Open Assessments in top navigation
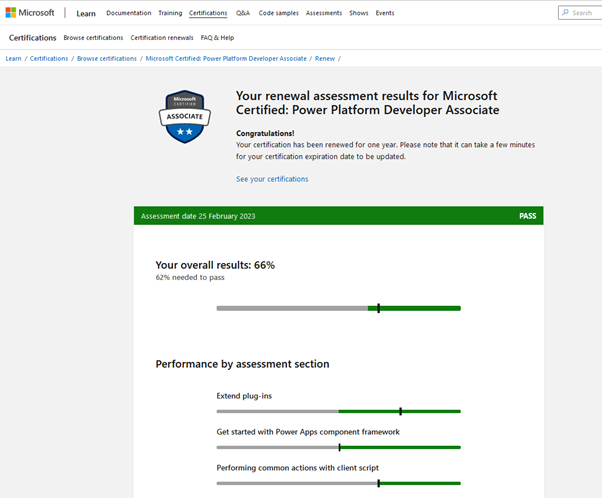 (x=324, y=13)
